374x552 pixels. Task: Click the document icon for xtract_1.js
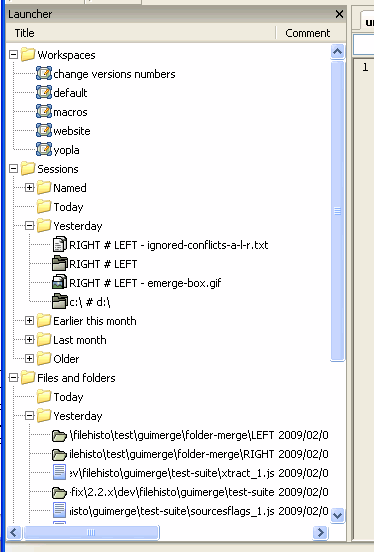click(x=60, y=473)
